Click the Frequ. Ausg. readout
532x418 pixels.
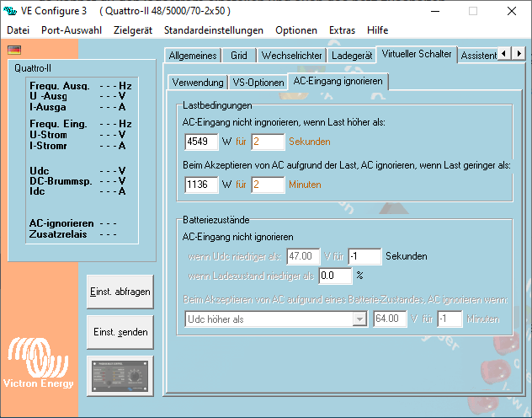pos(81,86)
